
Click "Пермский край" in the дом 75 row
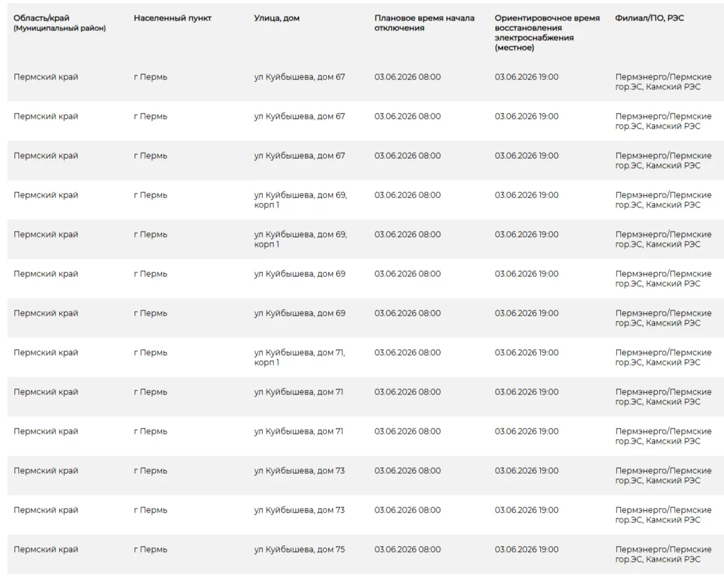[46, 549]
